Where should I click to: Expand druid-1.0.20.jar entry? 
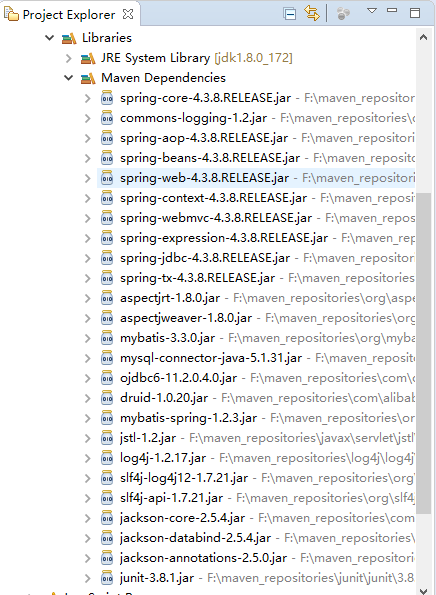(88, 398)
